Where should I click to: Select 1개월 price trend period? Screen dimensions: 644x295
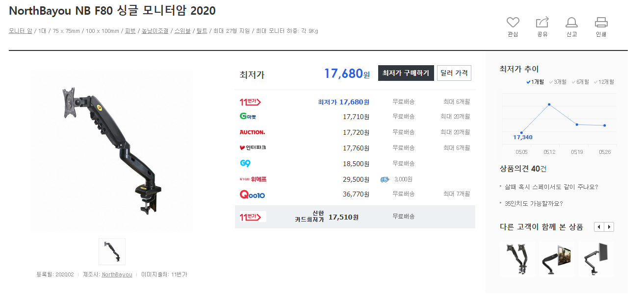(x=535, y=82)
